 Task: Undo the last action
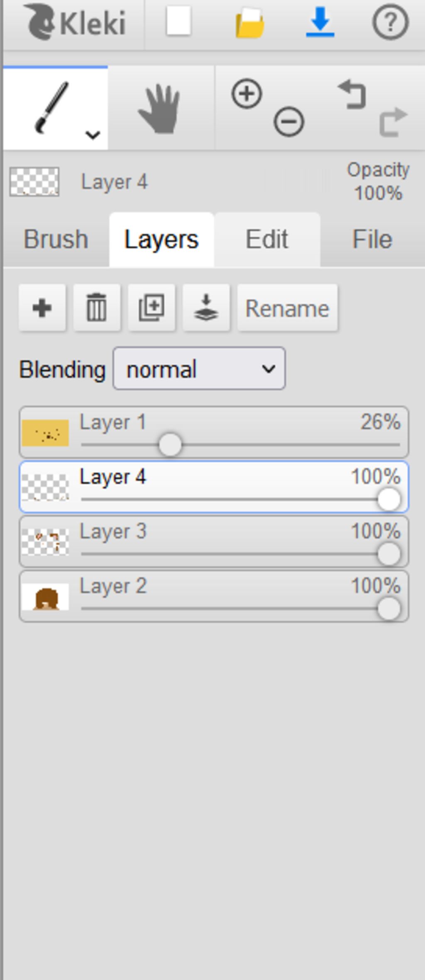point(352,95)
